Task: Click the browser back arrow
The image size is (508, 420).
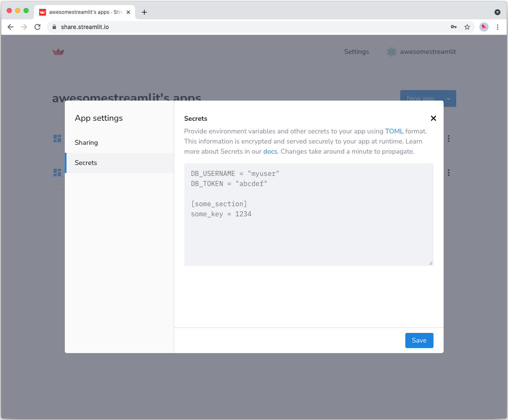Action: point(11,27)
